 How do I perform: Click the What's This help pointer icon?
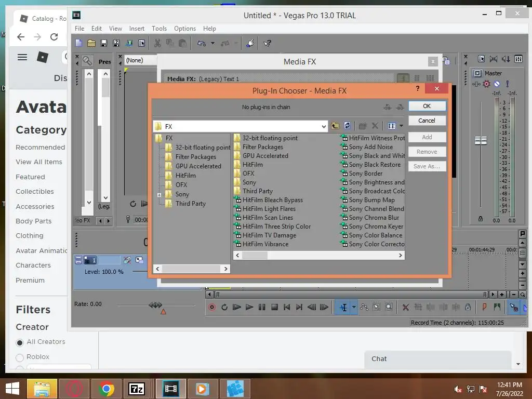point(268,43)
